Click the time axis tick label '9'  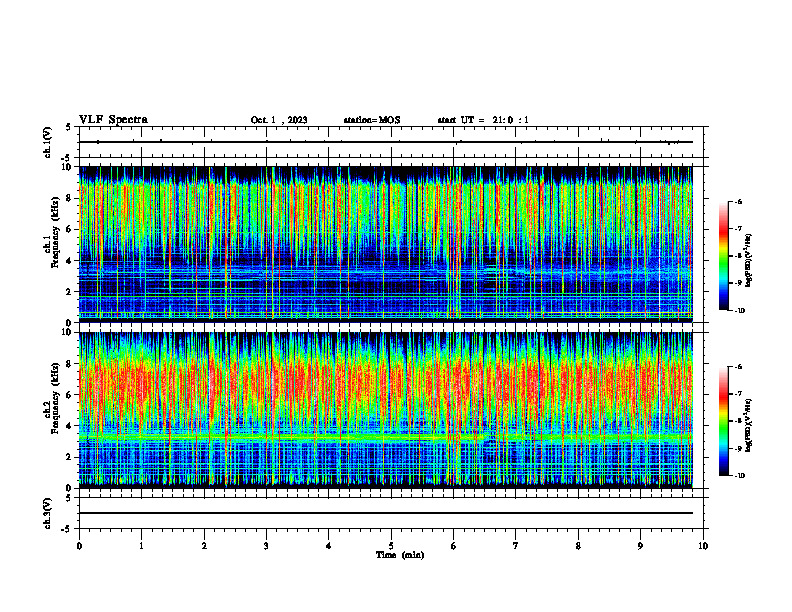point(640,546)
